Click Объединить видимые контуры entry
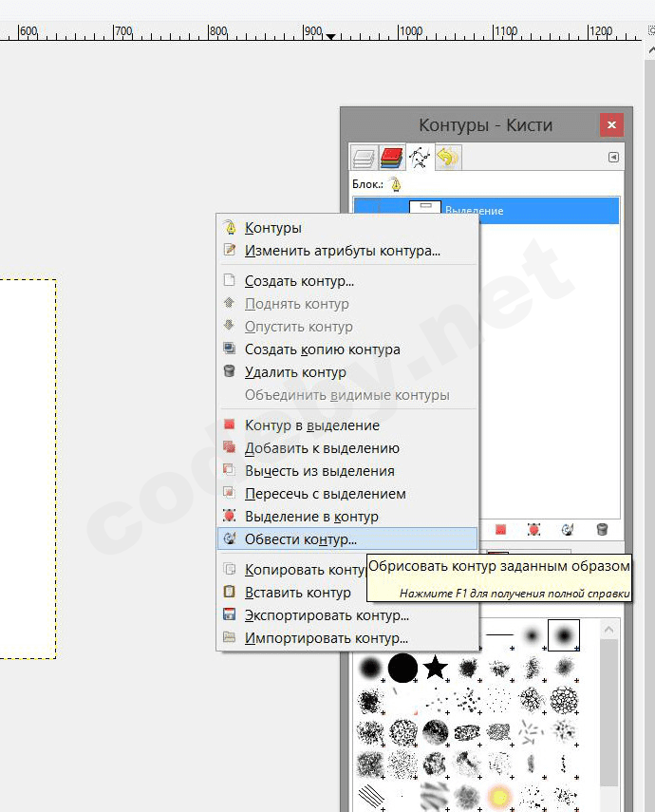 click(x=346, y=395)
